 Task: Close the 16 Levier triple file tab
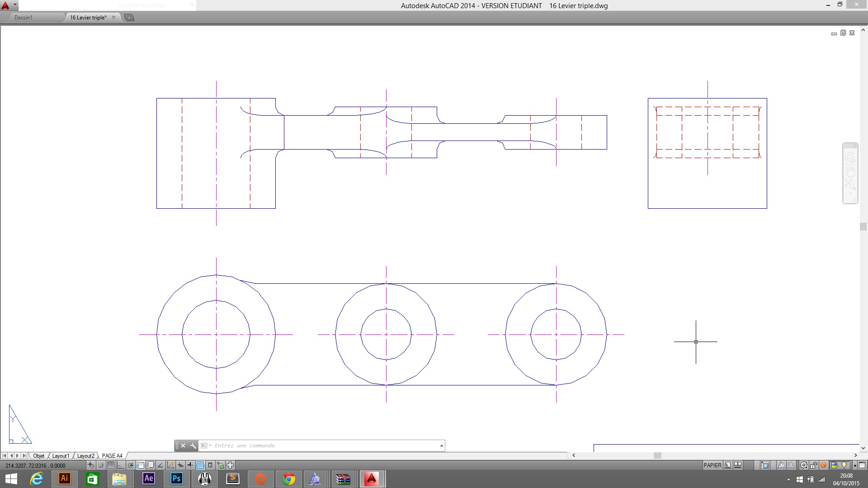pos(113,17)
